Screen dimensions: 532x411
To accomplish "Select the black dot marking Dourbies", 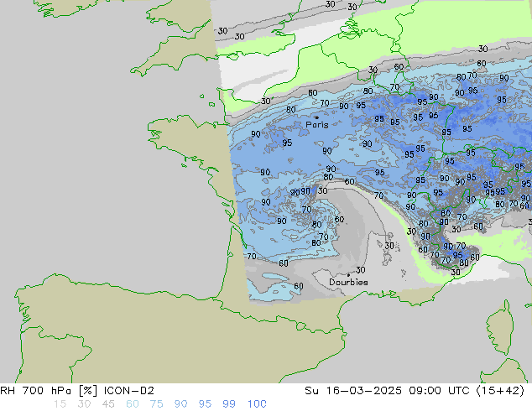I will tap(348, 275).
